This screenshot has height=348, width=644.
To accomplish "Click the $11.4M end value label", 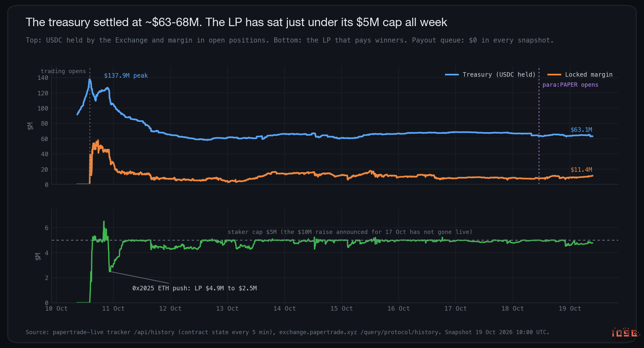I will (581, 169).
